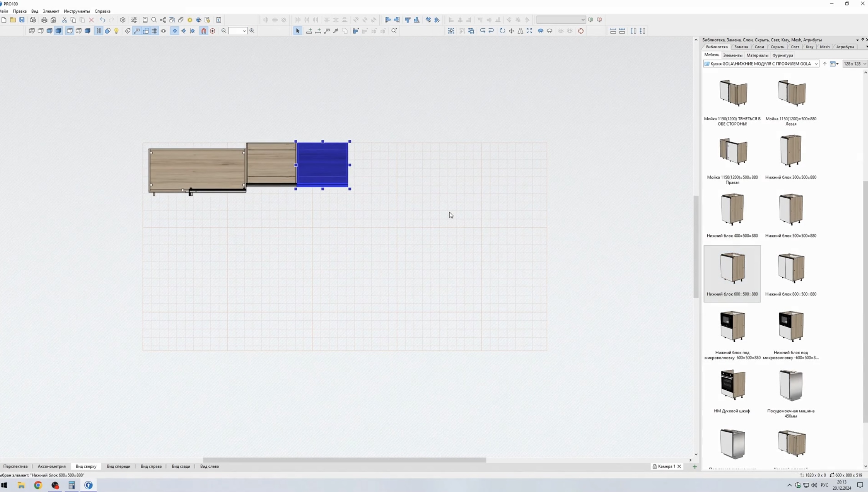The image size is (868, 492).
Task: Center view with red target icon
Action: [x=581, y=31]
